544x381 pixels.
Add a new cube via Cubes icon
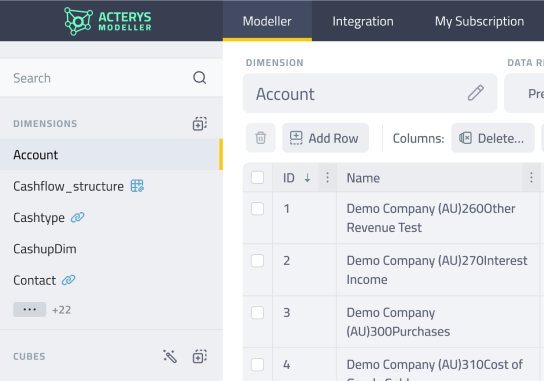(x=199, y=356)
